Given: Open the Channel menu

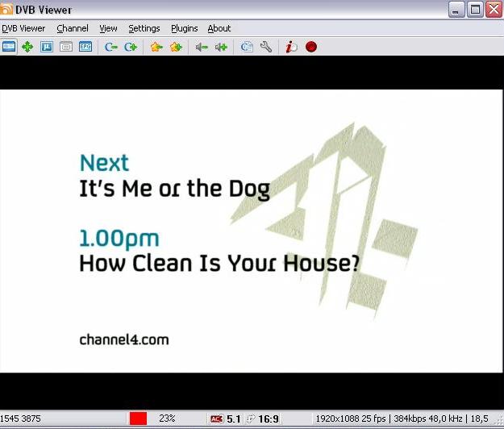Looking at the screenshot, I should [73, 28].
